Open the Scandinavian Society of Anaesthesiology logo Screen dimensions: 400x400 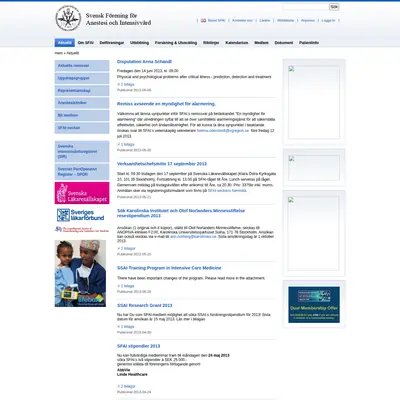[82, 229]
